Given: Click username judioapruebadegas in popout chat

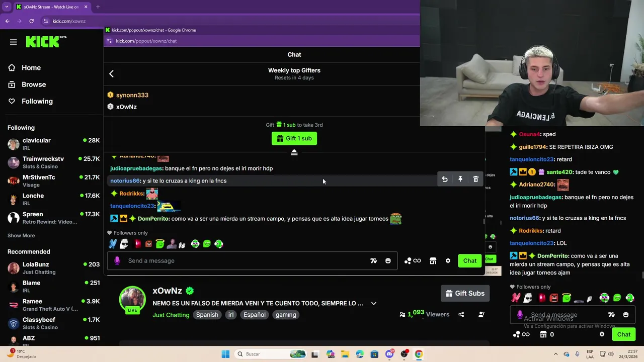Looking at the screenshot, I should (136, 168).
